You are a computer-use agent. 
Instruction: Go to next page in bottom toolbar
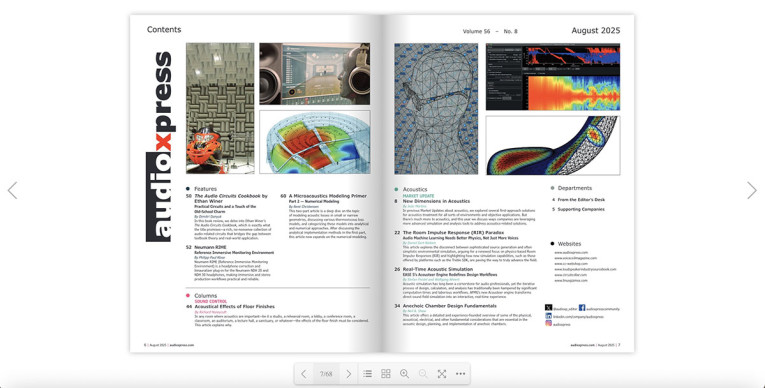tap(348, 374)
